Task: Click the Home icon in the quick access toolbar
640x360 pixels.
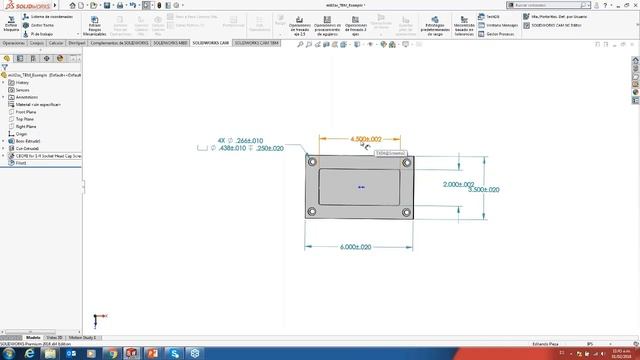Action: [x=72, y=5]
